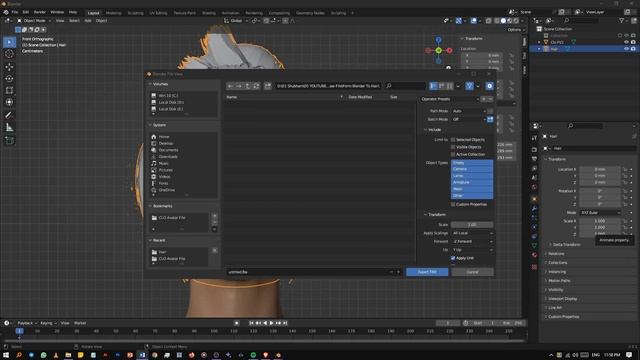This screenshot has height=360, width=640.
Task: Switch to UV Editing workspace tab
Action: (x=158, y=13)
